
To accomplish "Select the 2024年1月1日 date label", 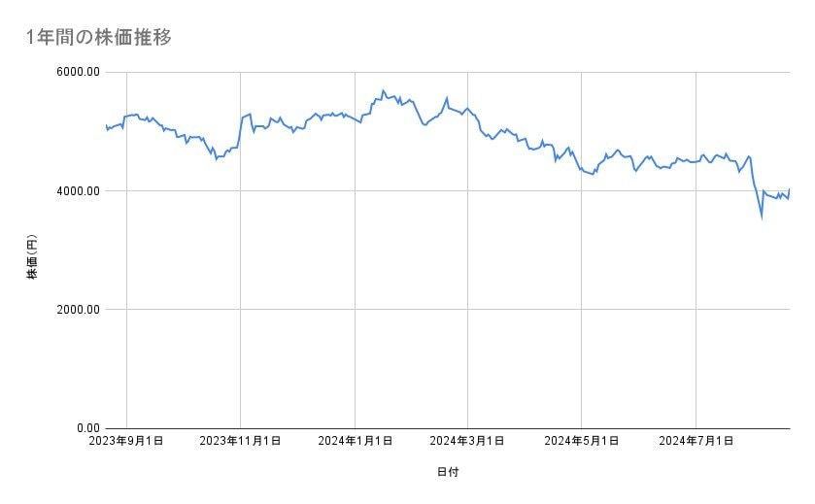I will click(355, 441).
